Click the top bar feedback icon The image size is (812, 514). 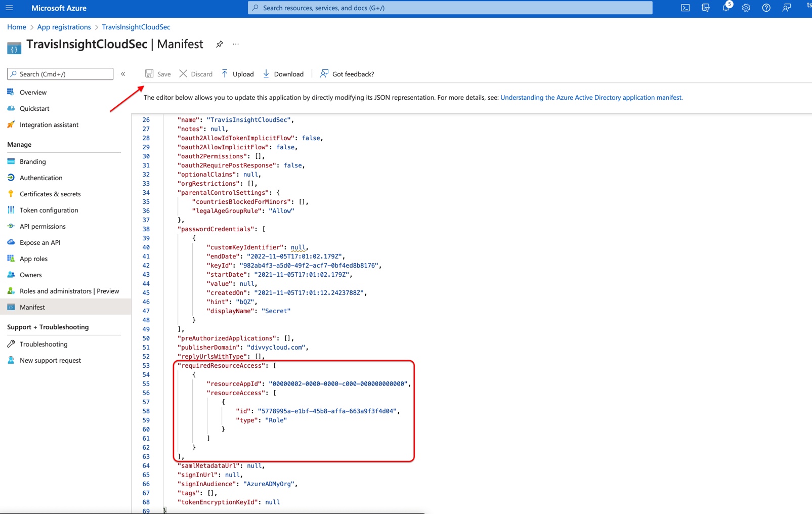click(x=786, y=8)
